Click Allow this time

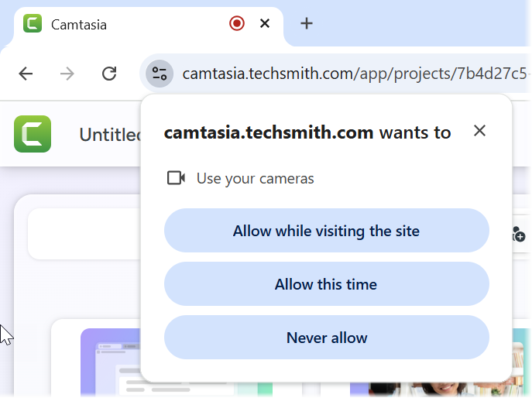click(326, 284)
